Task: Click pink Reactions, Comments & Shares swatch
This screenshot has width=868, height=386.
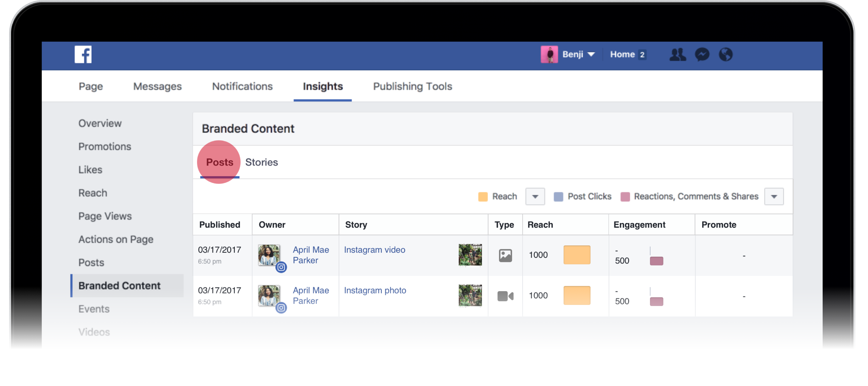Action: (x=625, y=197)
